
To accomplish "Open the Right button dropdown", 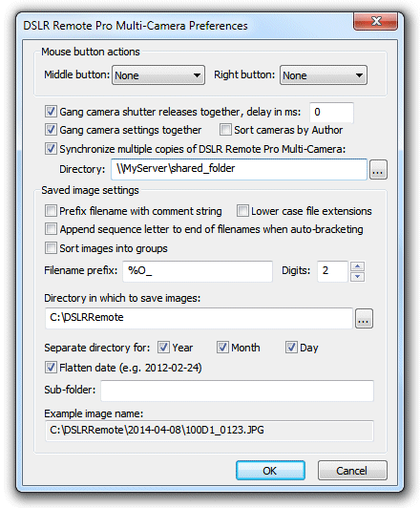I will click(x=324, y=75).
